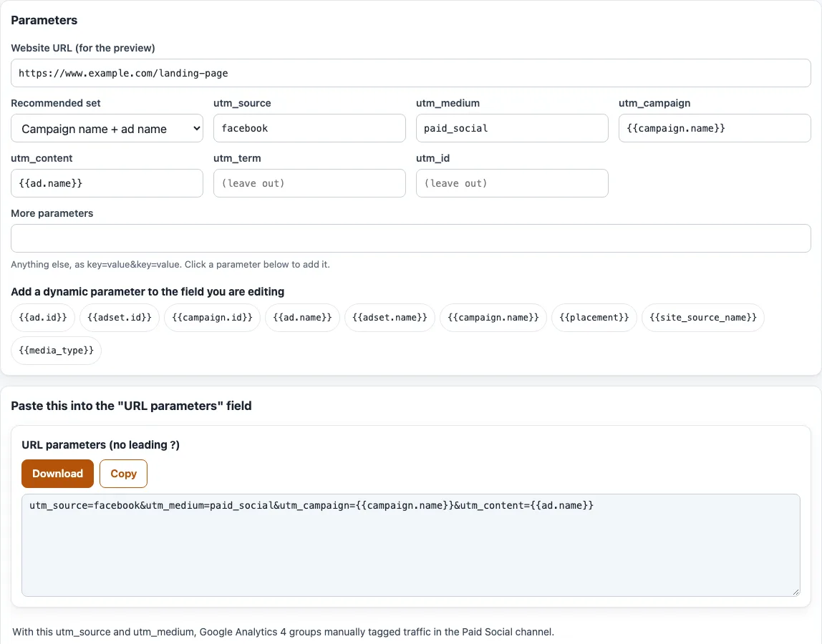The image size is (822, 644).
Task: Click the 'More parameters' label
Action: [x=52, y=213]
